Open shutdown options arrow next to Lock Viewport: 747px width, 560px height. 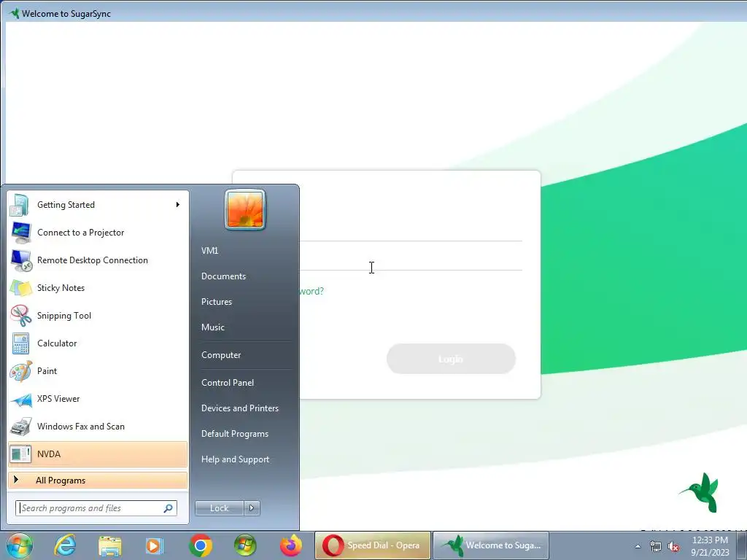[252, 508]
